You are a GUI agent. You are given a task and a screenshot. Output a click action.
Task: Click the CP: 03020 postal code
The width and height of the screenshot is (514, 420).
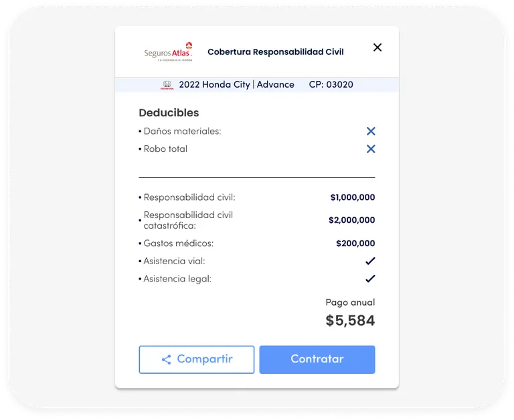(x=331, y=84)
